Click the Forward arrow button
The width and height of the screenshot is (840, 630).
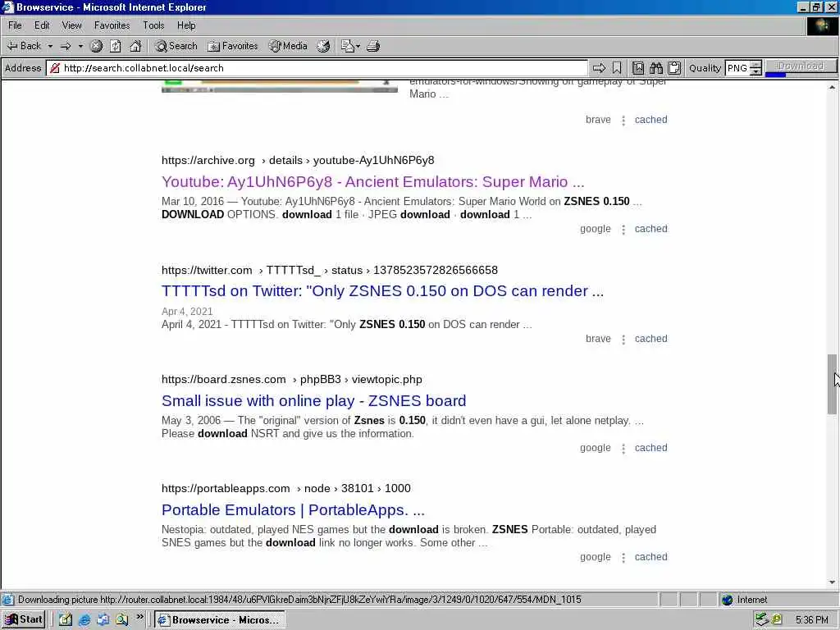pos(66,46)
